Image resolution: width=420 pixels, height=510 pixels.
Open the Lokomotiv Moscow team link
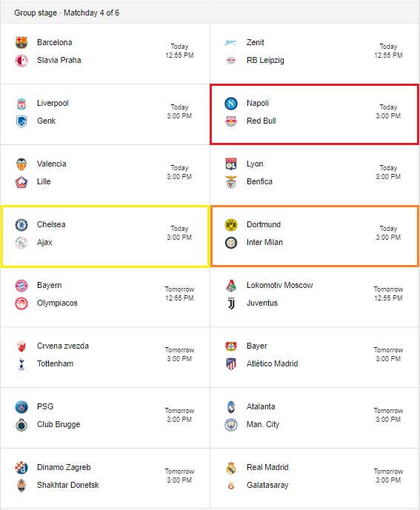pyautogui.click(x=279, y=285)
